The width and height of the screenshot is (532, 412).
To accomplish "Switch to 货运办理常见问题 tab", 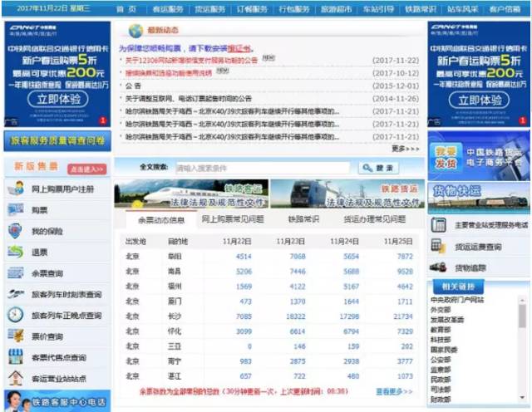I will (x=375, y=219).
